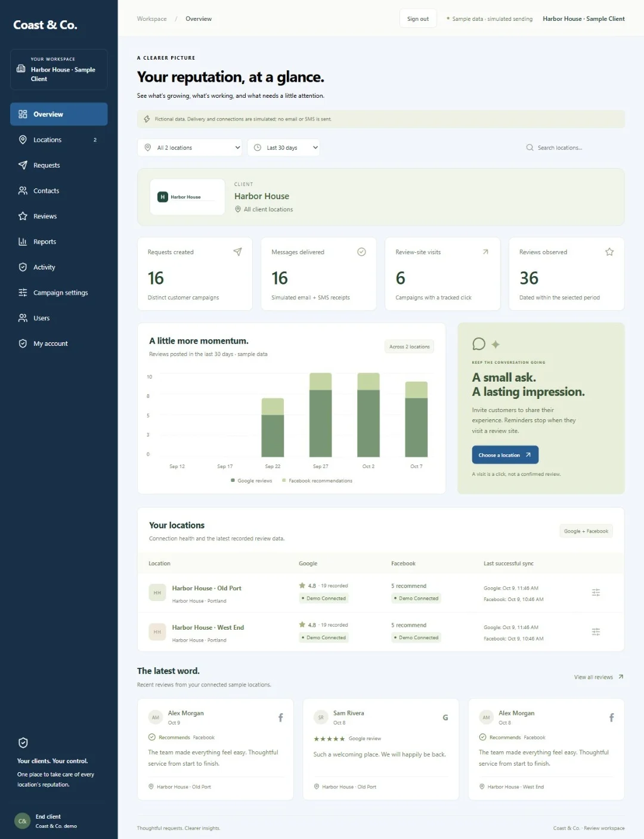The image size is (644, 839).
Task: Click the Choose a location button
Action: pyautogui.click(x=505, y=455)
